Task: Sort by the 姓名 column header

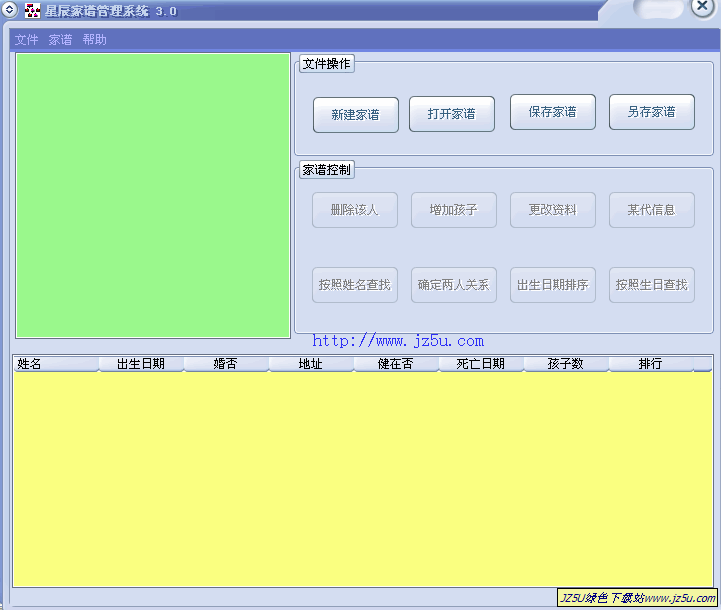Action: (56, 364)
